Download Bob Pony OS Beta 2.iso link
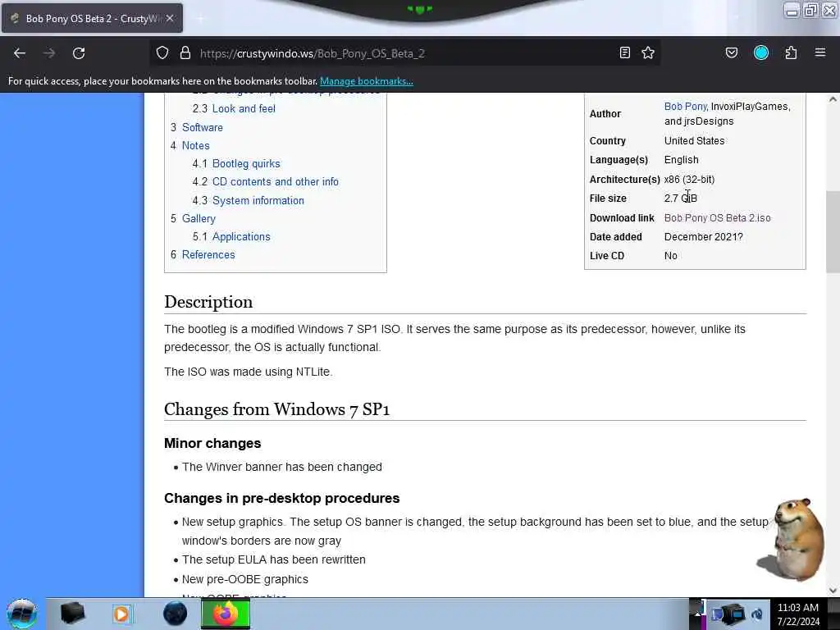840x630 pixels. coord(717,218)
